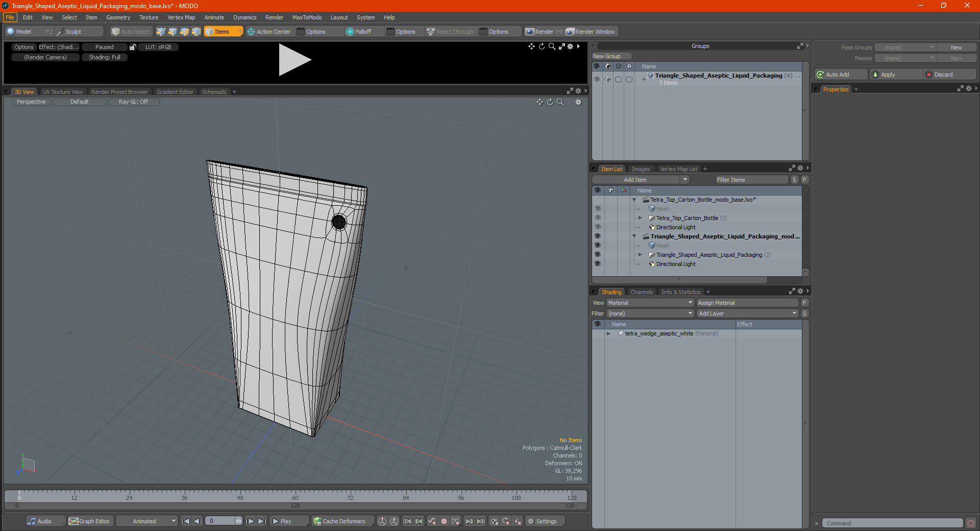Switch to Channels tab
Screen dimensions: 980x531
pos(642,292)
